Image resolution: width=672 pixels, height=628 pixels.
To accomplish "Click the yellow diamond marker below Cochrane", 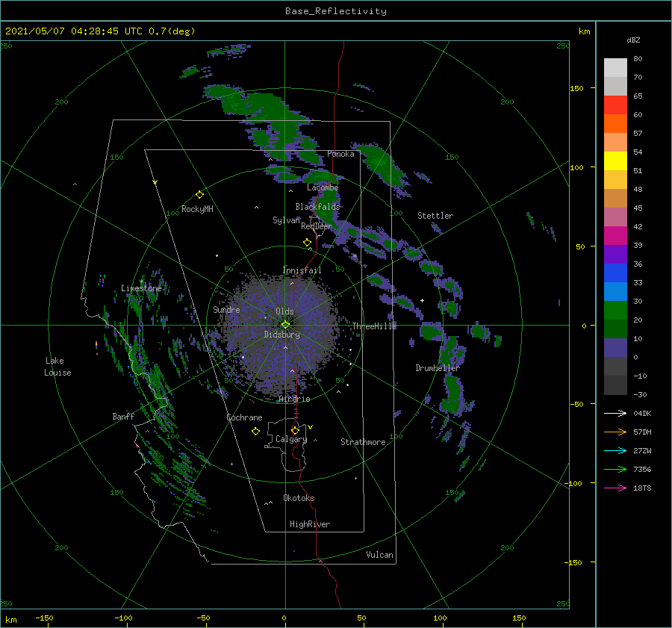I will (255, 432).
